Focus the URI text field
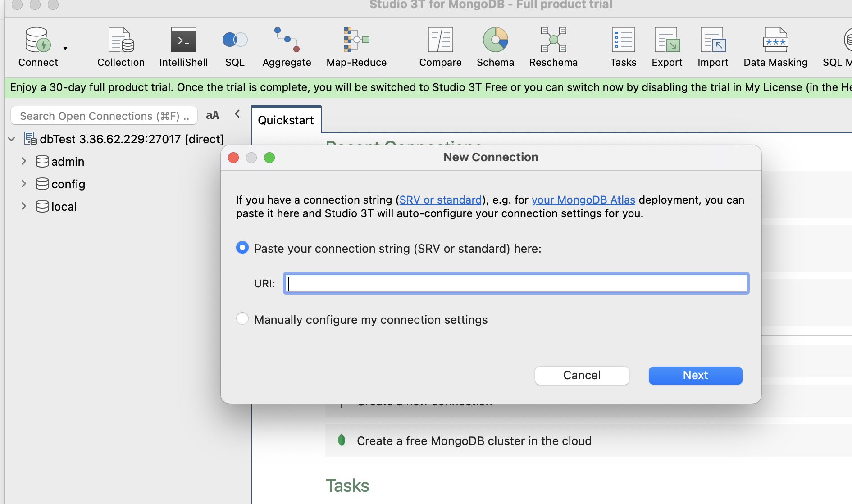Viewport: 852px width, 504px height. click(516, 283)
